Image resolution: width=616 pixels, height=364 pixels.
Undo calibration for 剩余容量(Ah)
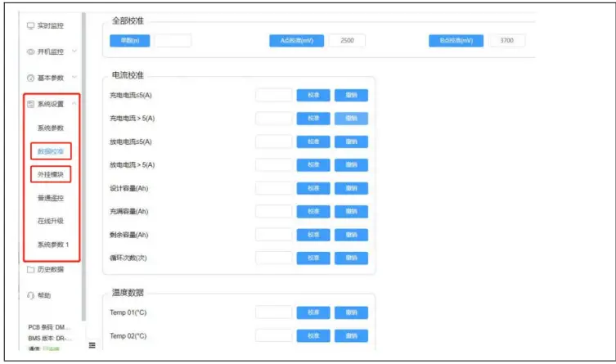351,235
